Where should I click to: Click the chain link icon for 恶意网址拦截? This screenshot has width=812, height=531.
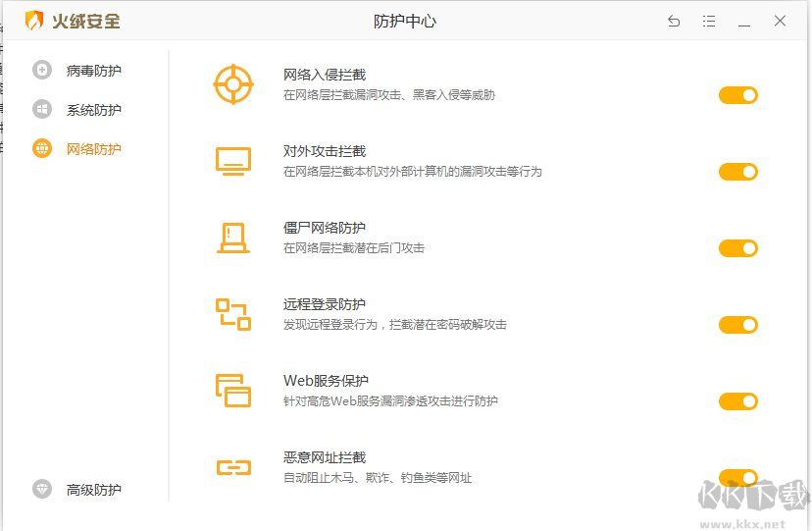(x=233, y=468)
